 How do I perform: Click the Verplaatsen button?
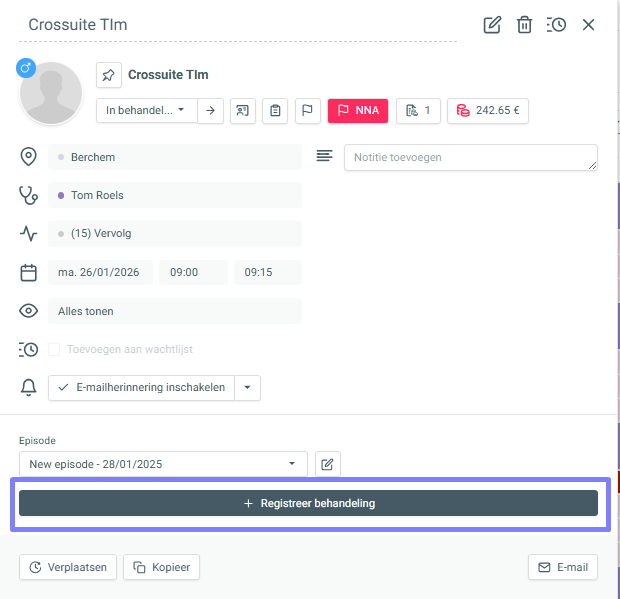tap(68, 567)
